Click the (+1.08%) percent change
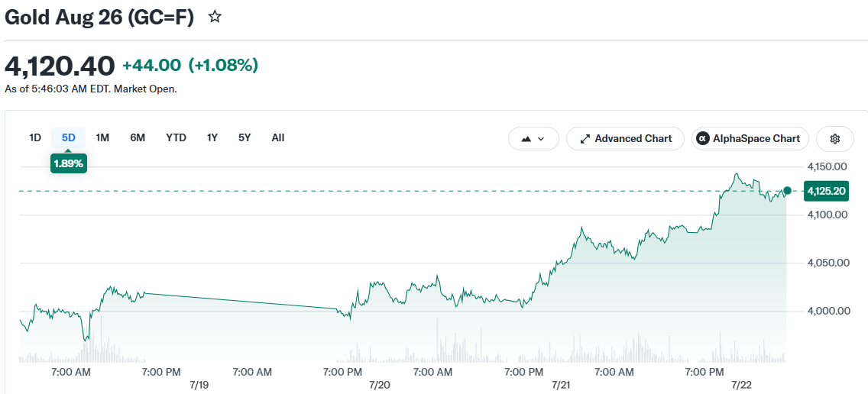Screen dimensions: 868x394 (x=224, y=66)
